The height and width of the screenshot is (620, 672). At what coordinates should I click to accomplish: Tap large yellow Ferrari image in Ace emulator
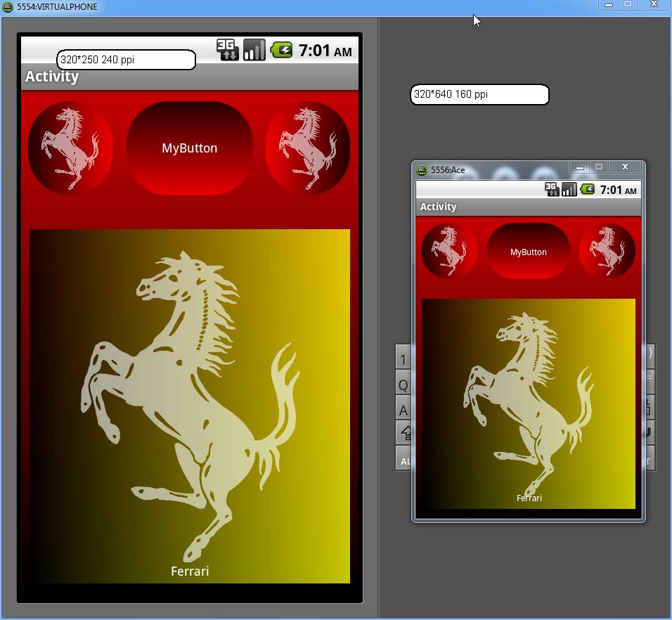(x=529, y=403)
